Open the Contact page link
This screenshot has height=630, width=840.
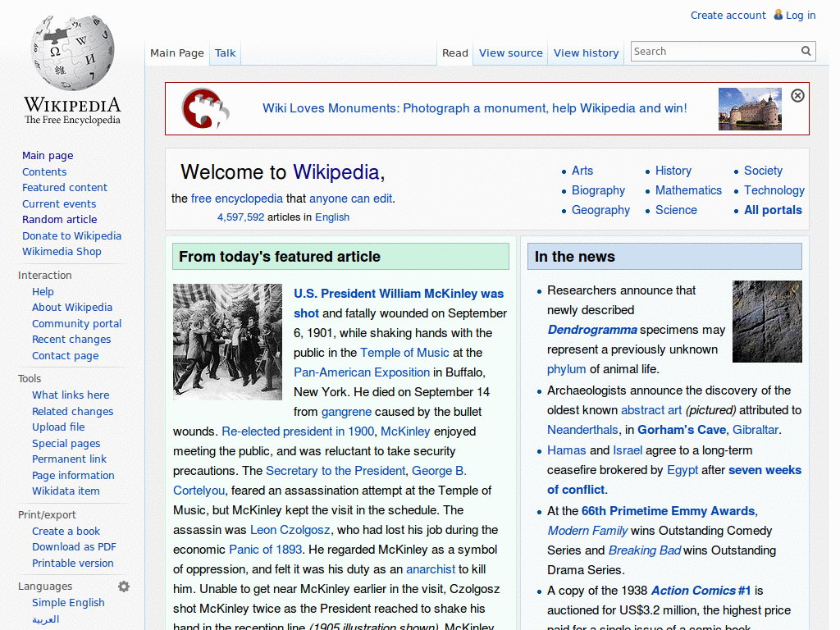[66, 356]
